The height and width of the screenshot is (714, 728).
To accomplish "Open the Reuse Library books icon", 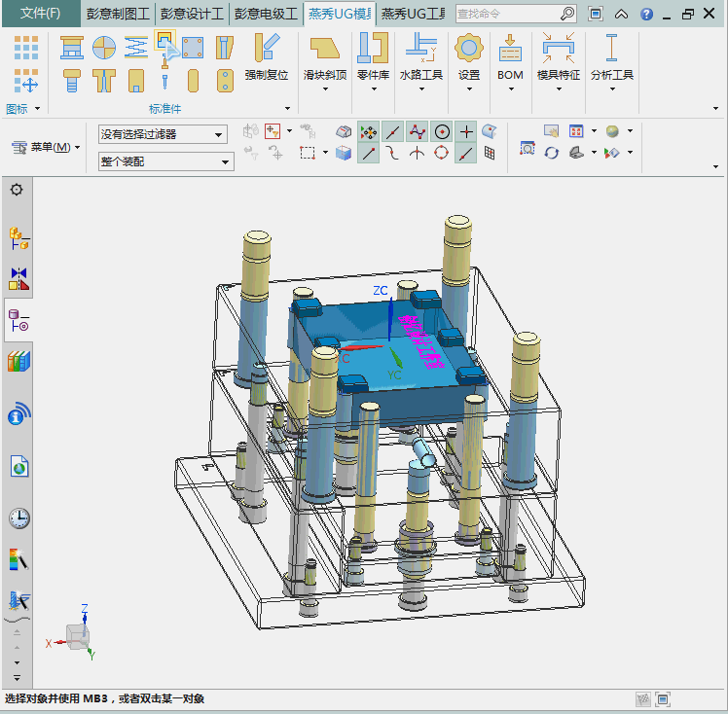I will [x=18, y=362].
